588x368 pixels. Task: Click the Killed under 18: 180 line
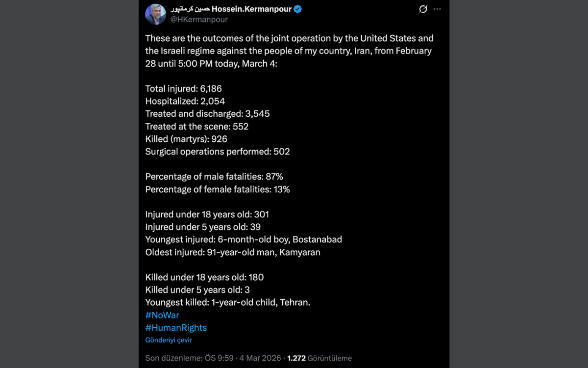pos(204,277)
